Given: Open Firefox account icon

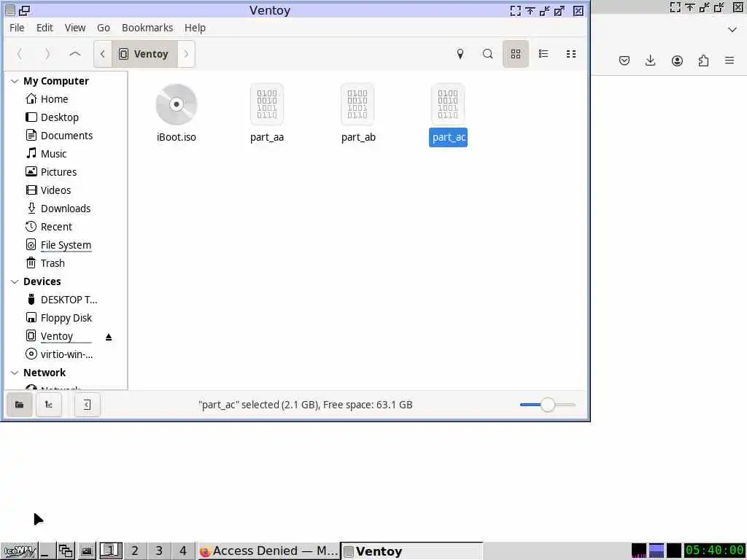Looking at the screenshot, I should (677, 61).
